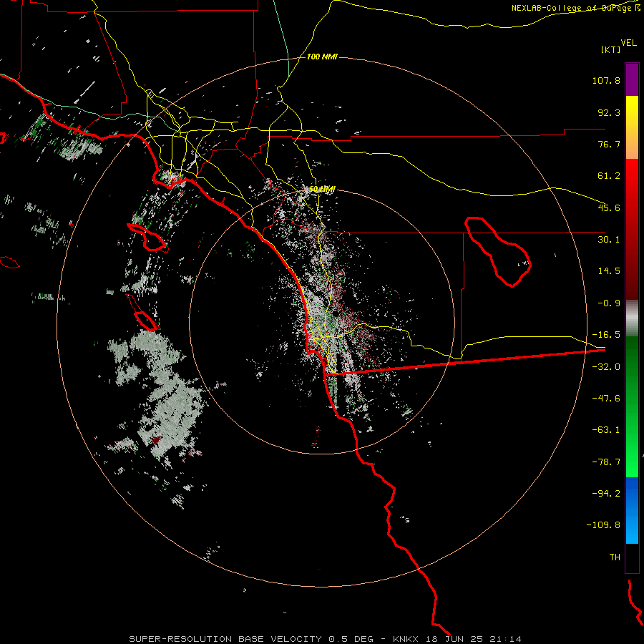Image resolution: width=644 pixels, height=644 pixels.
Task: Select the 107.8 scale value
Action: pos(606,80)
